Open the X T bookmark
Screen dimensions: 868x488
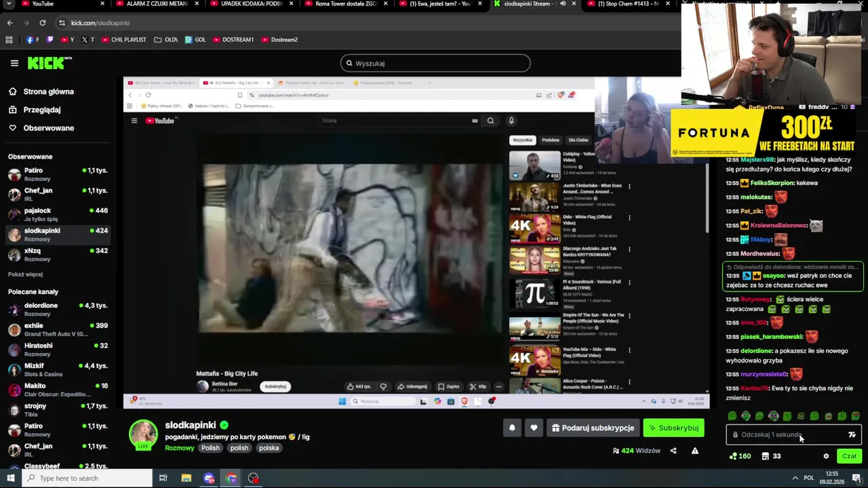88,39
